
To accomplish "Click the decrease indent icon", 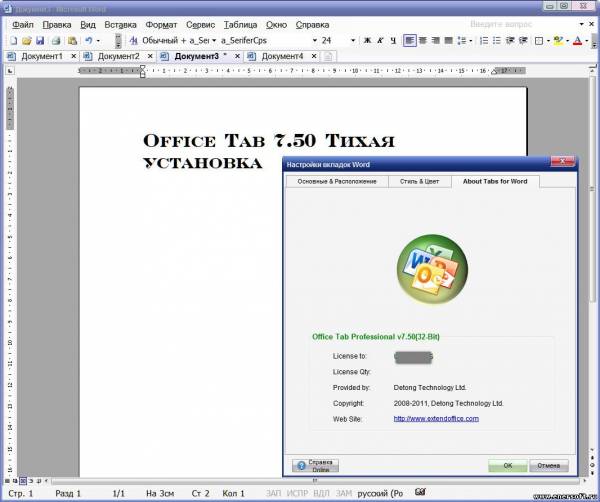I will pyautogui.click(x=510, y=41).
